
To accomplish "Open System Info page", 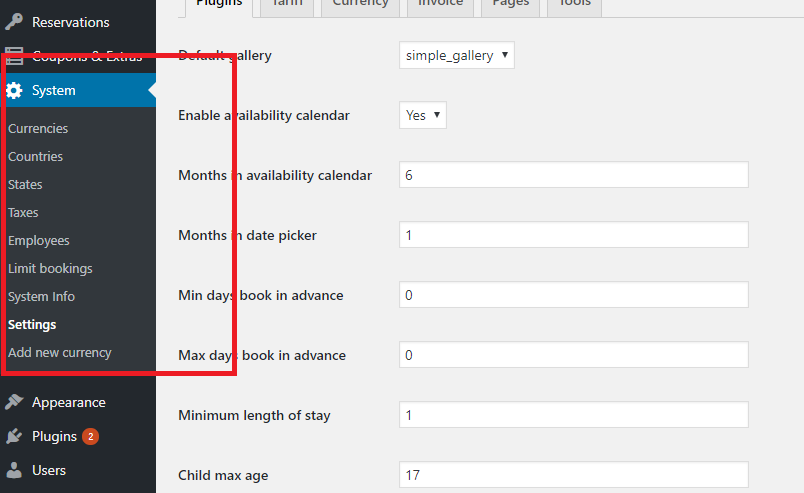I will pos(42,297).
